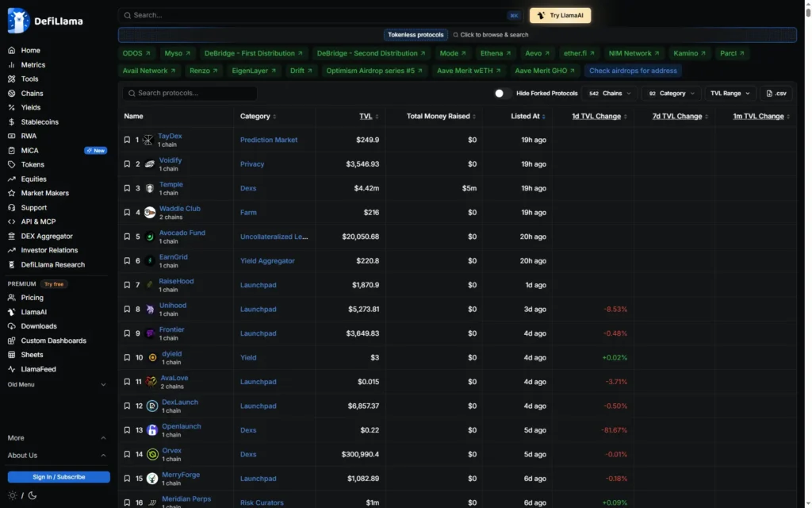This screenshot has height=508, width=812.
Task: Open the Ethena airdrop link
Action: pos(496,53)
